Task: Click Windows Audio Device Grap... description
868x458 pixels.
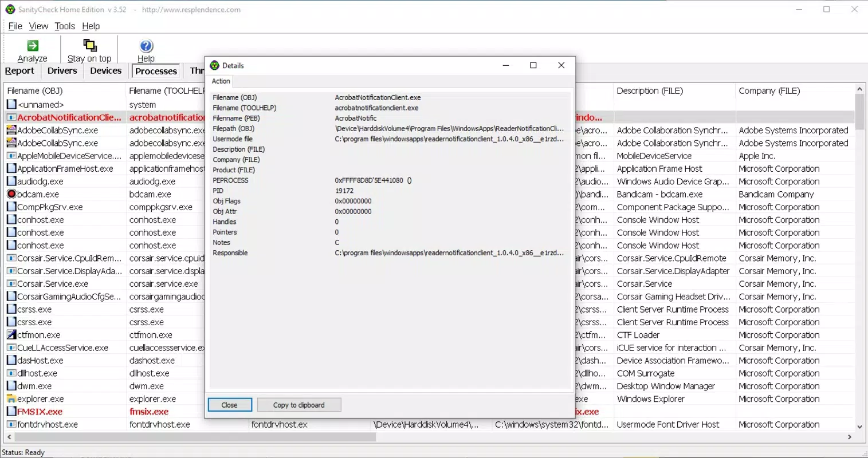Action: pos(673,181)
